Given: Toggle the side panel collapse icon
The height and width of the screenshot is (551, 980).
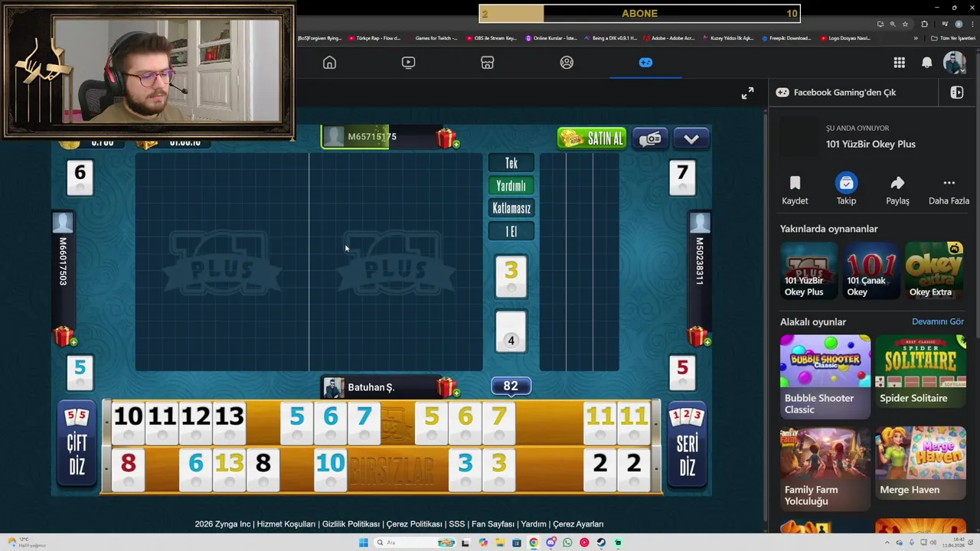Looking at the screenshot, I should tap(956, 92).
